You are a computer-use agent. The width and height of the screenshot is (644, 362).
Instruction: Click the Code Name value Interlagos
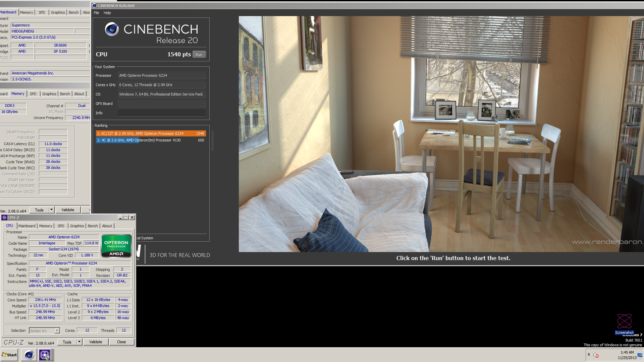pos(47,243)
